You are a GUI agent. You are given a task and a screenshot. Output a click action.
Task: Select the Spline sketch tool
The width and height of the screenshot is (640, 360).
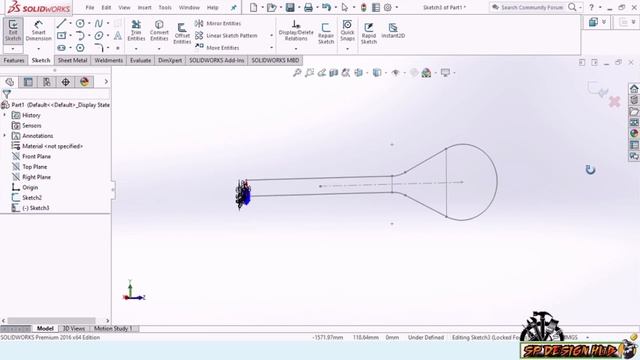tap(99, 24)
